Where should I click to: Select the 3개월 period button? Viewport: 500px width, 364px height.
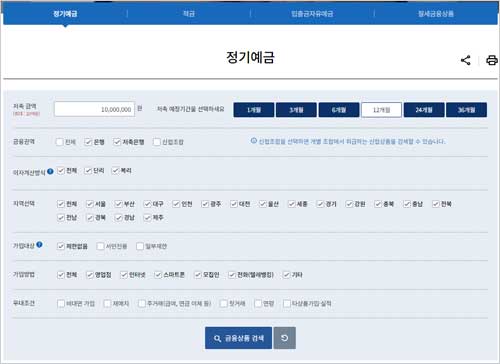296,110
